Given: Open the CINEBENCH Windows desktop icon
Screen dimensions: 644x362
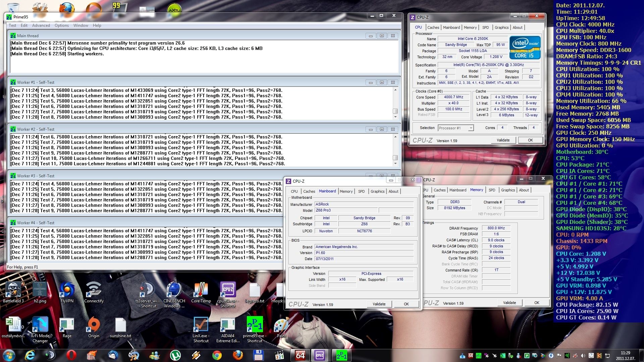Looking at the screenshot, I should point(174,290).
